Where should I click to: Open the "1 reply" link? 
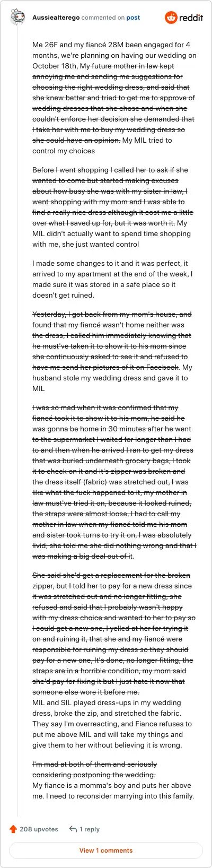[x=90, y=829]
